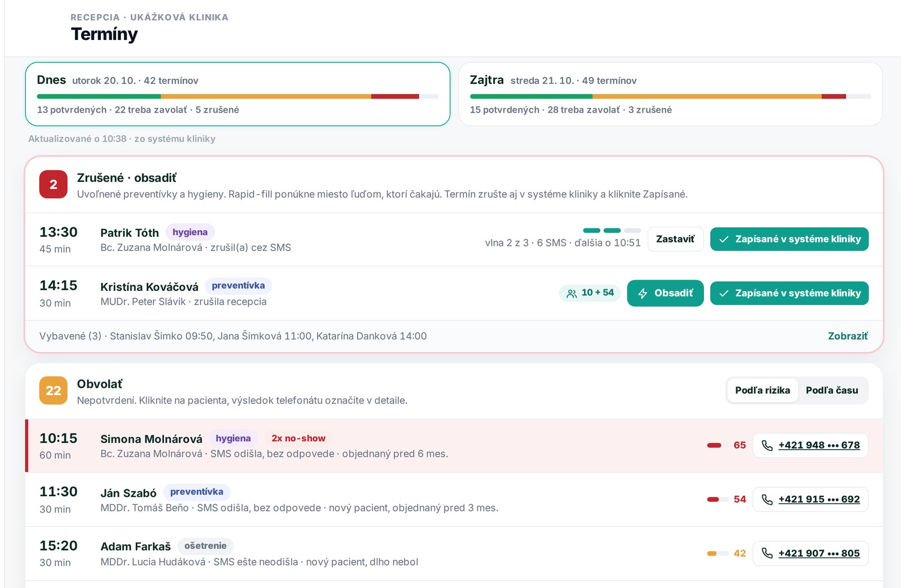Select the Dnes utorok 20. 10. card
This screenshot has height=588, width=901.
point(238,94)
